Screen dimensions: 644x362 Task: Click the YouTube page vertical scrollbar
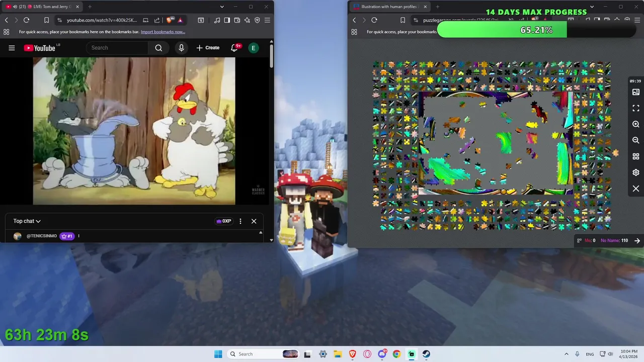[x=272, y=56]
